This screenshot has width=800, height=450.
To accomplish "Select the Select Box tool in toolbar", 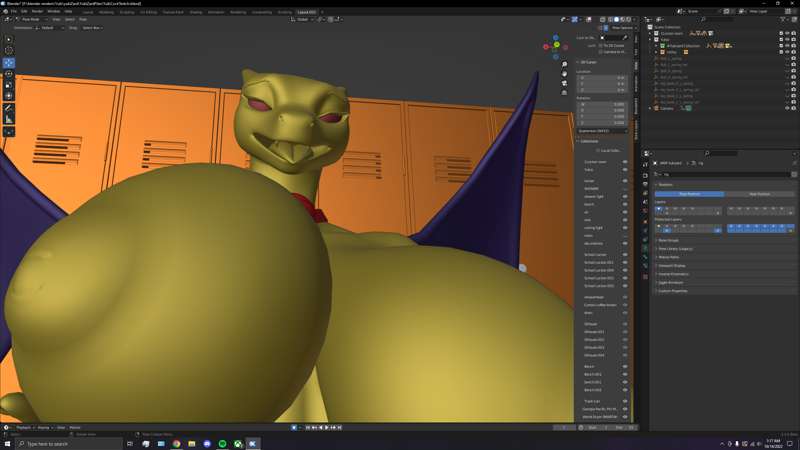I will pyautogui.click(x=9, y=39).
